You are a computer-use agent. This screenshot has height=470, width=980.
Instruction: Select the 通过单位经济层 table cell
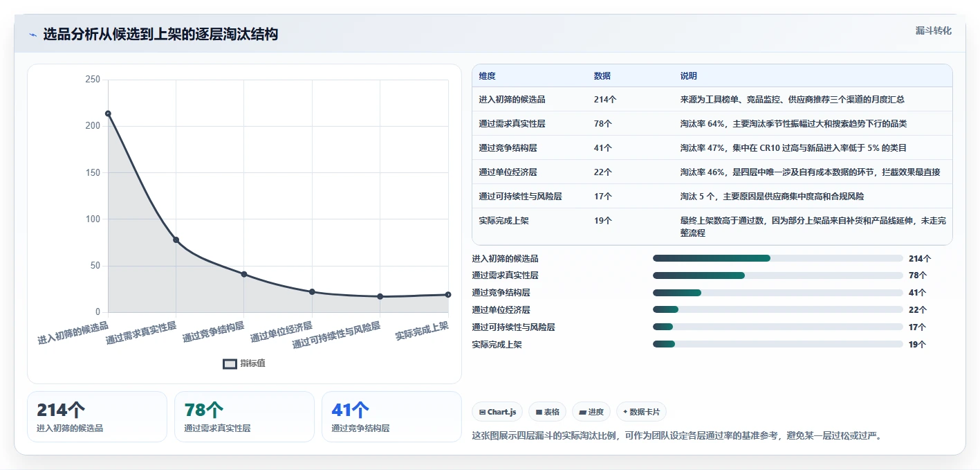click(530, 172)
